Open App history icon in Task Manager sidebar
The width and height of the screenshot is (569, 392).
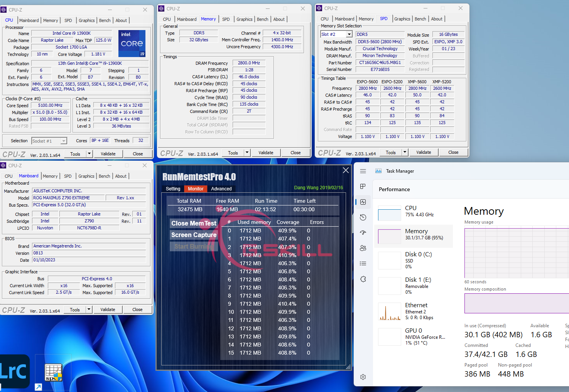363,217
